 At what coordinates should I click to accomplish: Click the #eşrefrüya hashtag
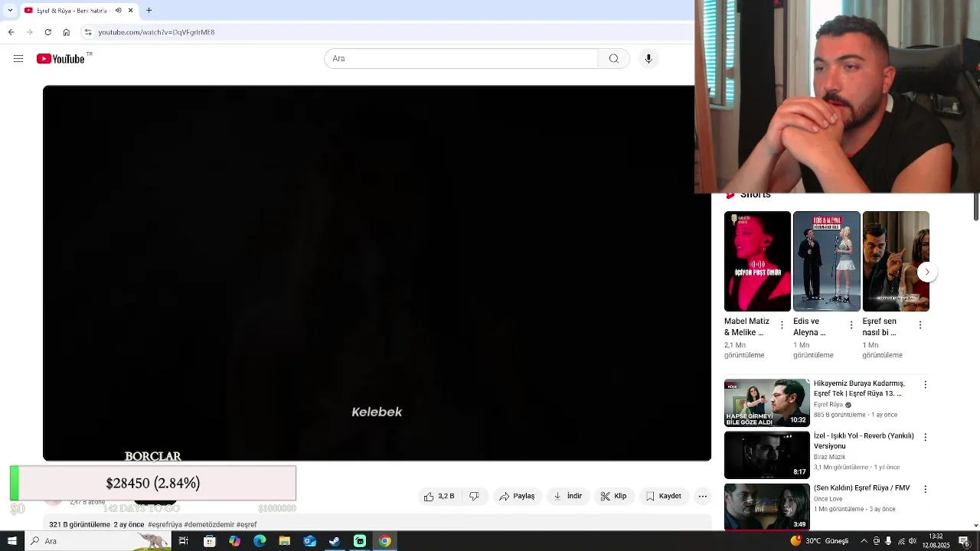(x=165, y=524)
